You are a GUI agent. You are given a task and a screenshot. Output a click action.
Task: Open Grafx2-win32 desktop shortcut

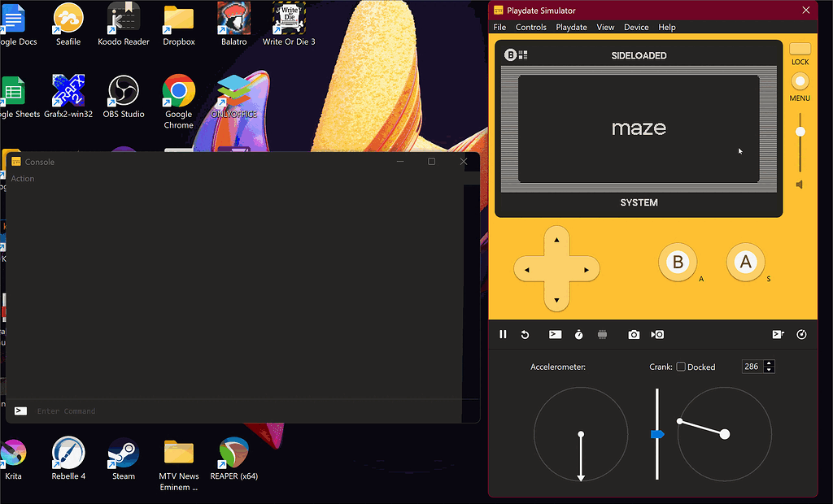[x=68, y=97]
